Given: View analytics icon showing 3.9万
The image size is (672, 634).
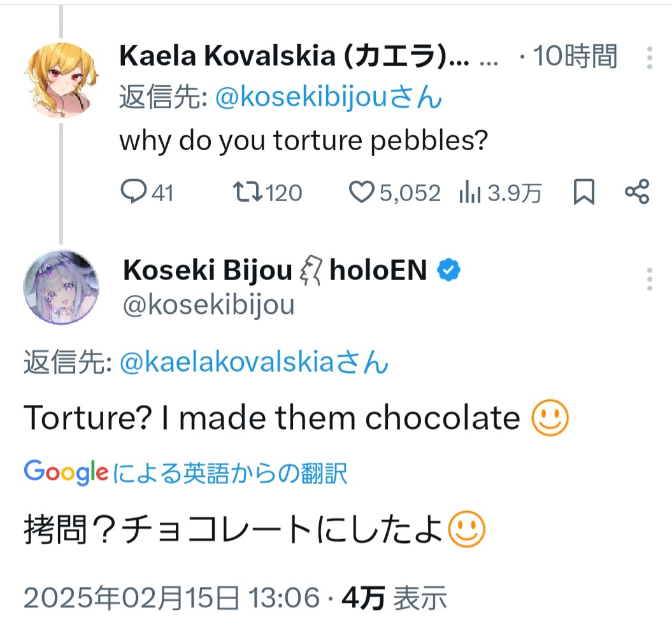Looking at the screenshot, I should point(469,193).
